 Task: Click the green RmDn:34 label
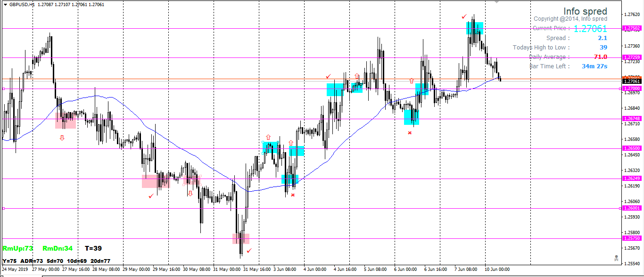tap(58, 248)
